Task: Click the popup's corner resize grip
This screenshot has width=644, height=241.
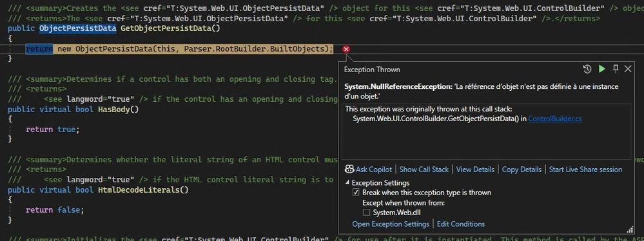Action: (630, 230)
